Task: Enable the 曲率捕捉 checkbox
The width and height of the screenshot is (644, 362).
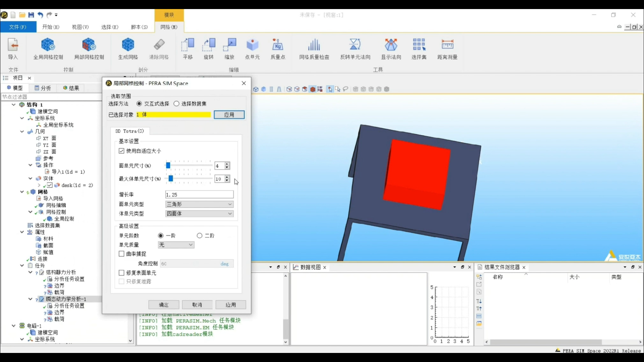Action: click(x=121, y=254)
